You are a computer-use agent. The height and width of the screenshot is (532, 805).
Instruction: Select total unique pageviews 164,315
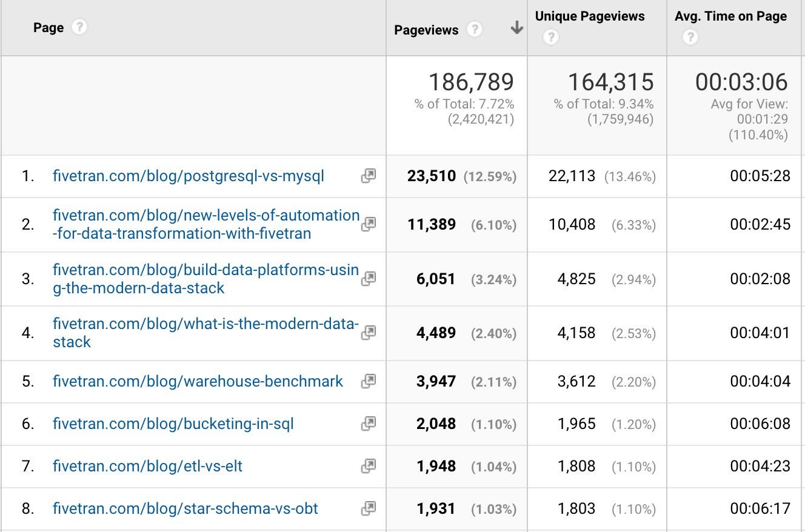tap(611, 82)
